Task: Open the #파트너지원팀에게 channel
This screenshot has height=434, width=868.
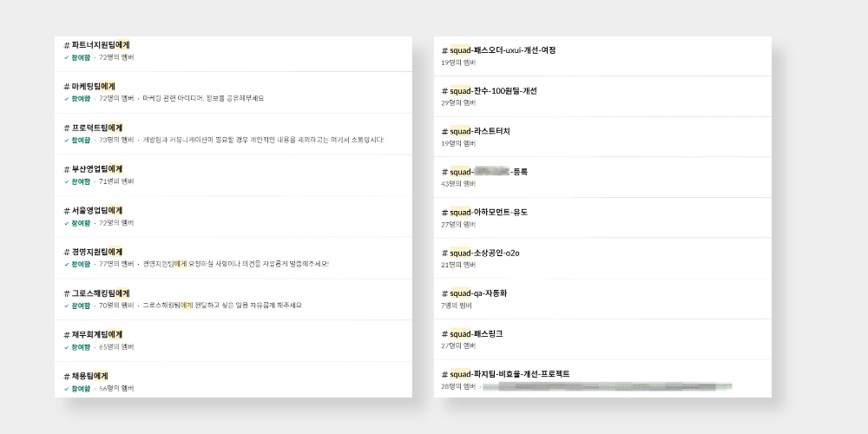Action: pyautogui.click(x=96, y=44)
